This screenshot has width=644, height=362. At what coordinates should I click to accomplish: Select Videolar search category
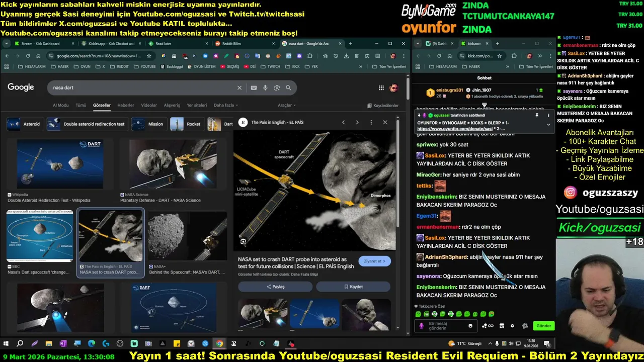tap(149, 105)
